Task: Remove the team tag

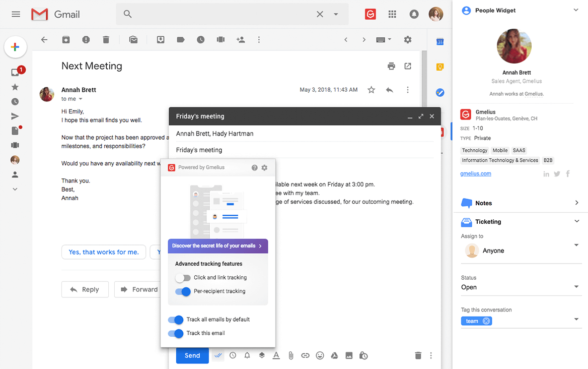Action: click(x=486, y=321)
